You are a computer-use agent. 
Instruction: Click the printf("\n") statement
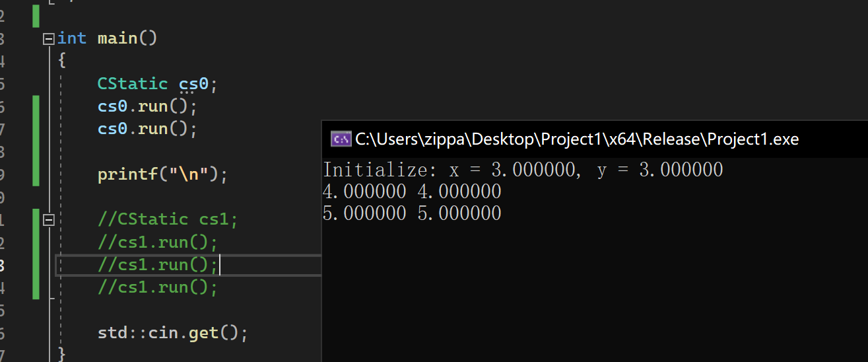[162, 175]
